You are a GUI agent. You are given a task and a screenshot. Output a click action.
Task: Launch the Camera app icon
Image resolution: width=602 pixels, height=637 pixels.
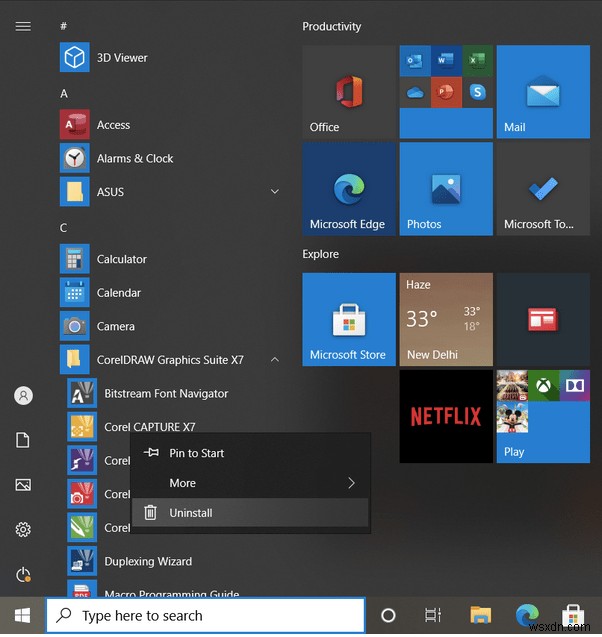pos(74,326)
